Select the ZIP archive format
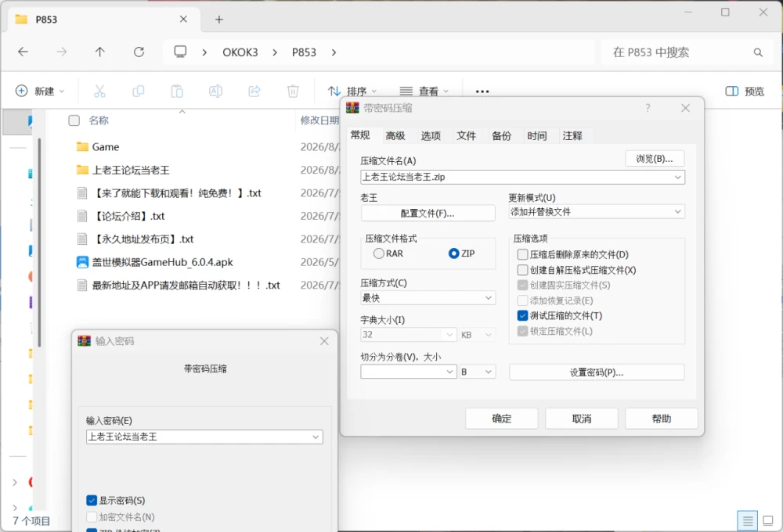 (x=453, y=253)
